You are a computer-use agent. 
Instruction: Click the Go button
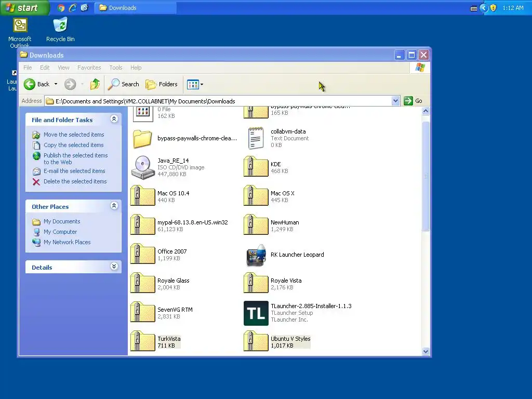pyautogui.click(x=413, y=101)
